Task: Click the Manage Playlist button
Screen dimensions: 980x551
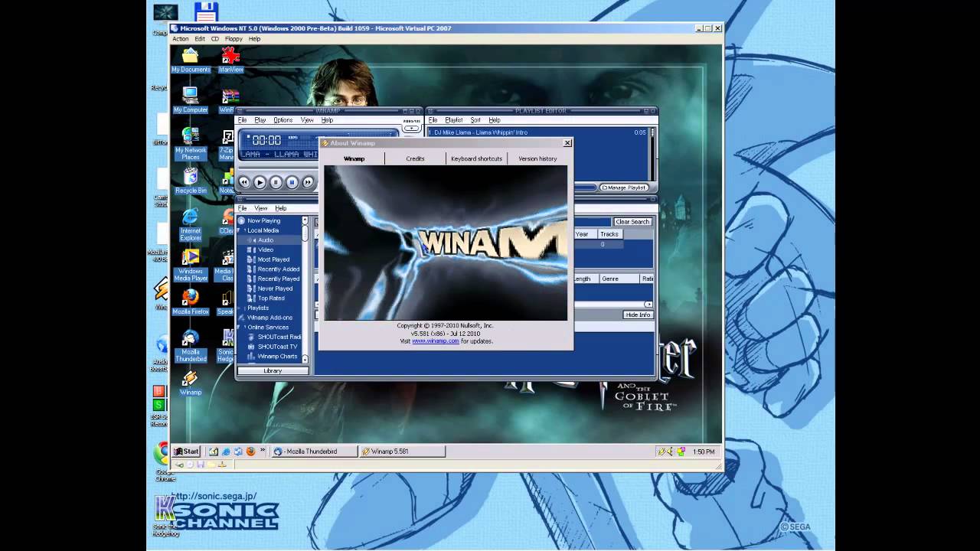Action: [x=624, y=187]
